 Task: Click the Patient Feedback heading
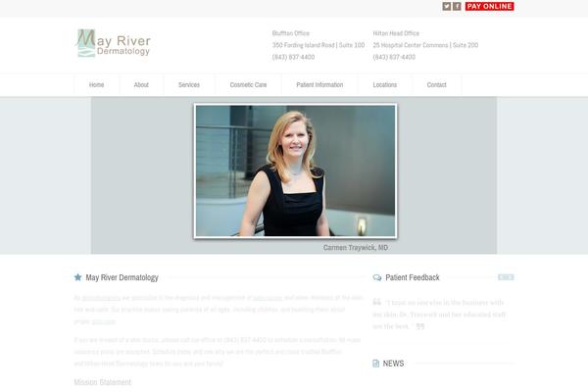413,277
